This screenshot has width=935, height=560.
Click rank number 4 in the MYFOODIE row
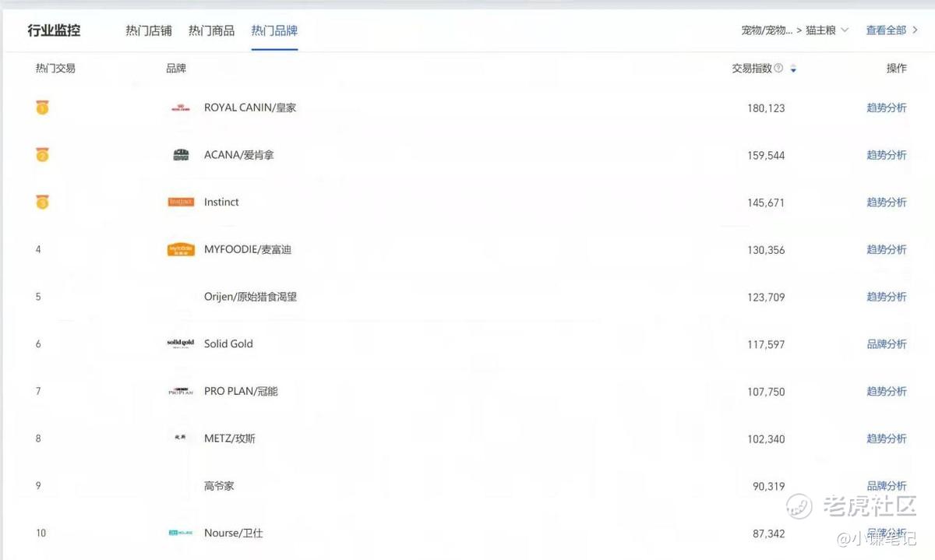38,250
